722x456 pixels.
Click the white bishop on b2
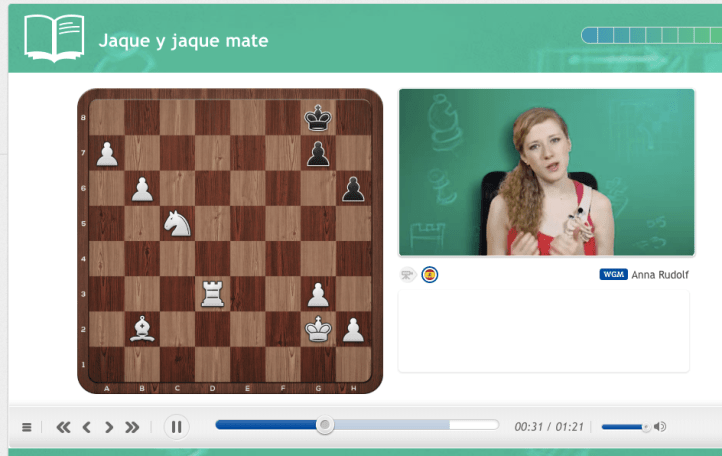pos(142,328)
